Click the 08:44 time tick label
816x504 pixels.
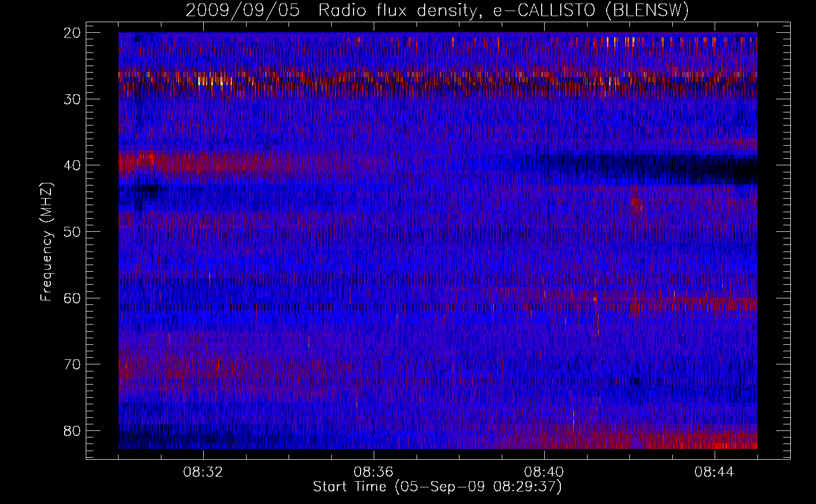[715, 472]
